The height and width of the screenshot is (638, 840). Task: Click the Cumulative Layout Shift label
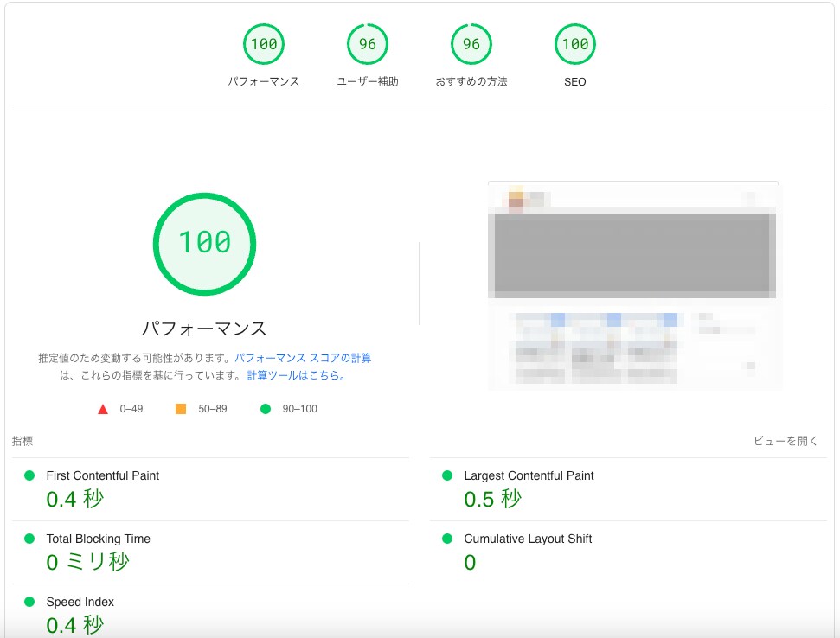pyautogui.click(x=528, y=539)
